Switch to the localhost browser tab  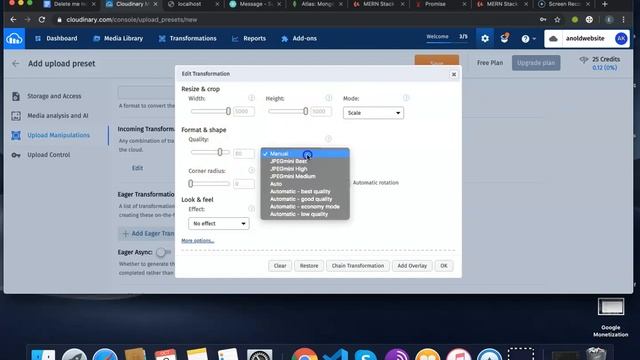pos(193,4)
